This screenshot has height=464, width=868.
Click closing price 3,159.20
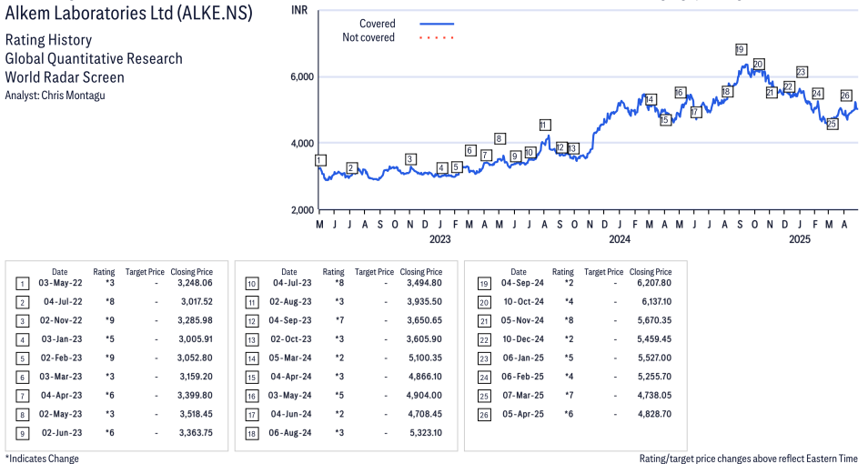pos(196,377)
